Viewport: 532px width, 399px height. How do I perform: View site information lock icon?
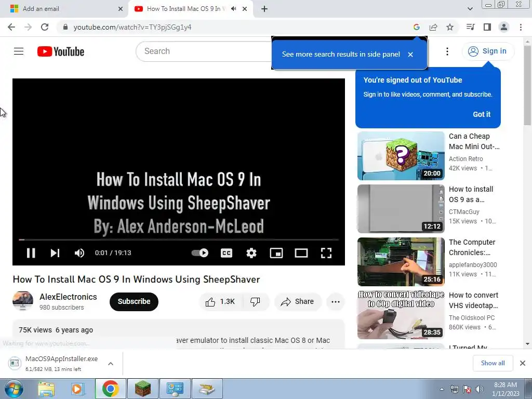click(65, 27)
